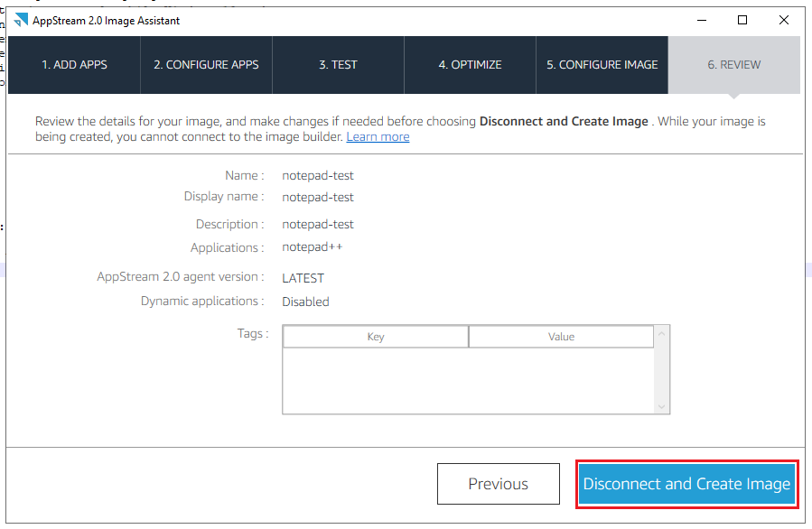Click the Dynamic applications value Disabled
The height and width of the screenshot is (529, 812).
pyautogui.click(x=305, y=302)
